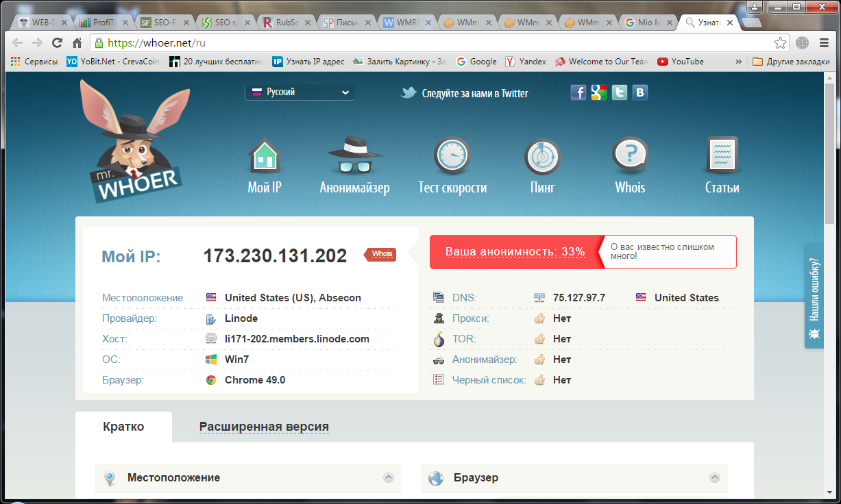Open the Ваша анонимность: 33% link

(515, 251)
